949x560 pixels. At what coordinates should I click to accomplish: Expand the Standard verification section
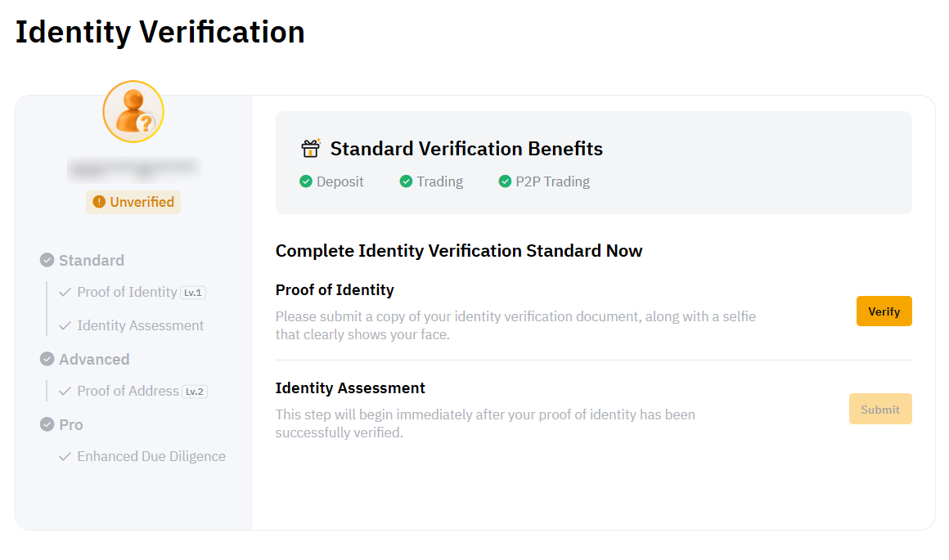click(x=91, y=260)
